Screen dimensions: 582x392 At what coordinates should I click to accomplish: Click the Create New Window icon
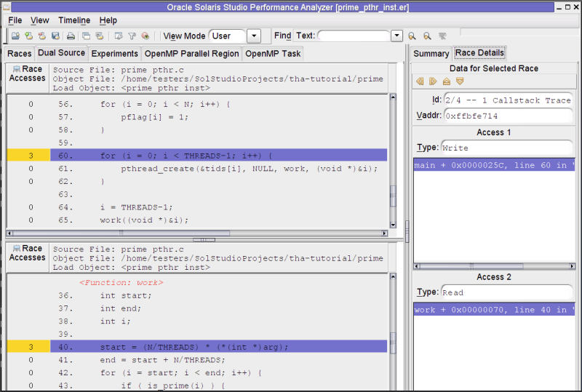coord(86,36)
